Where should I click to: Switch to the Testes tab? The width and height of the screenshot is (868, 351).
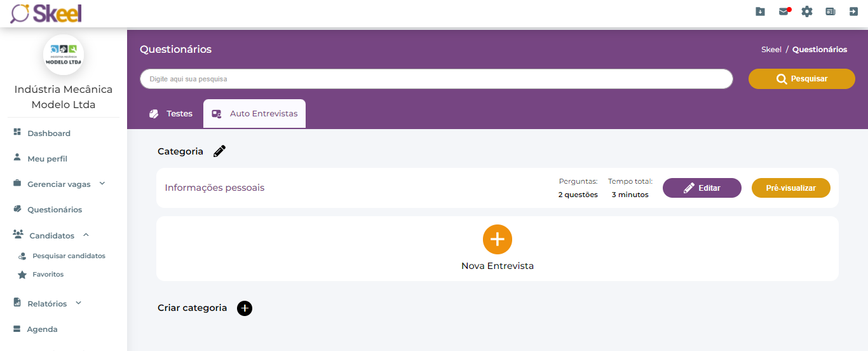[171, 114]
